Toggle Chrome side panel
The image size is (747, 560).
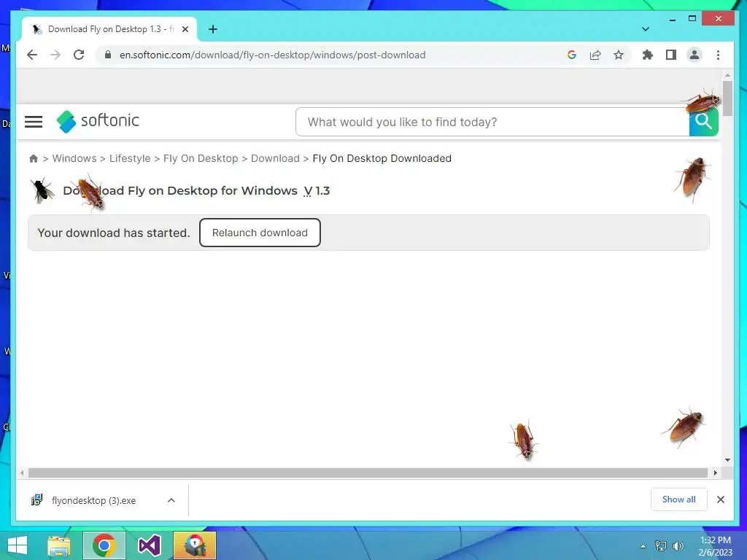click(x=671, y=55)
